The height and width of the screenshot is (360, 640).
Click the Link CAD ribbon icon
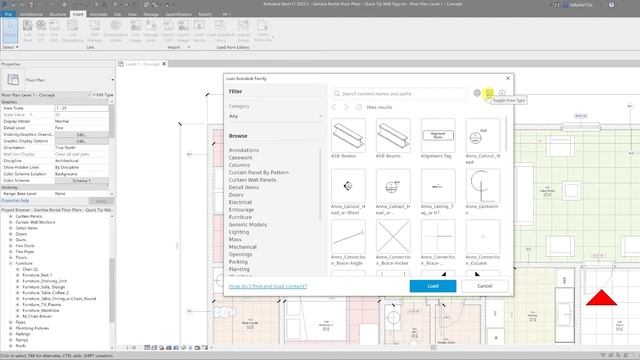54,31
